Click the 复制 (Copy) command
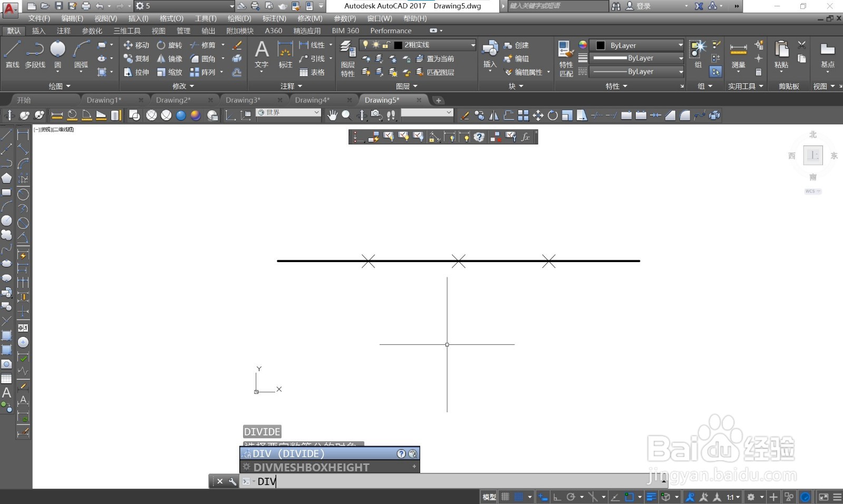The width and height of the screenshot is (843, 504). (x=136, y=59)
